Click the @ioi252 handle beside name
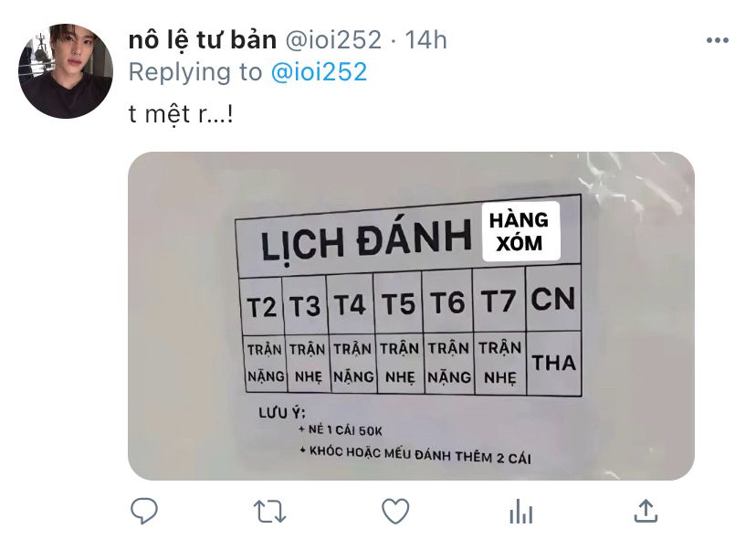Viewport: 756px width, 540px height. (333, 40)
